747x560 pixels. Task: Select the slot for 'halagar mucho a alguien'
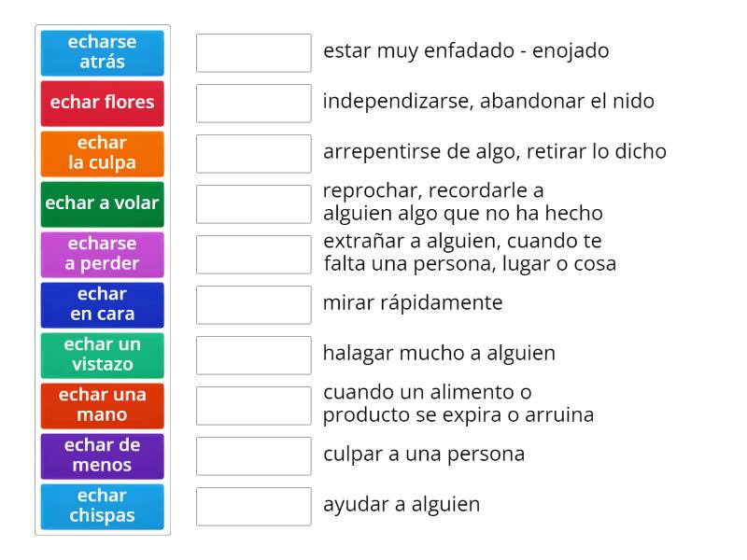tap(254, 356)
